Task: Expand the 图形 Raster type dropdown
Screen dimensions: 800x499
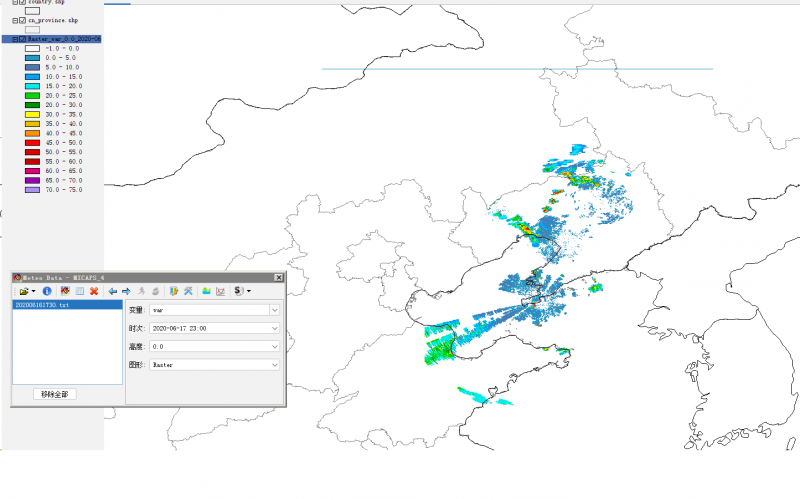Action: [274, 365]
